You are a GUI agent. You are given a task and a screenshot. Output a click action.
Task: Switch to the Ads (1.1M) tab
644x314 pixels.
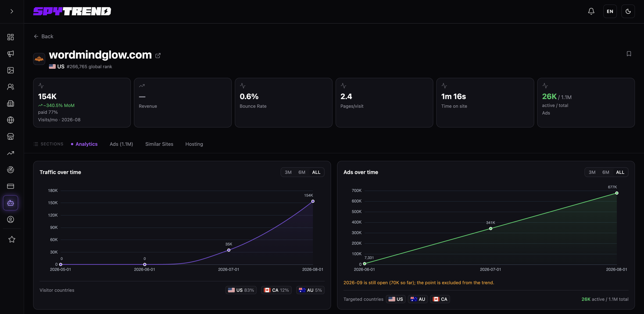tap(121, 144)
